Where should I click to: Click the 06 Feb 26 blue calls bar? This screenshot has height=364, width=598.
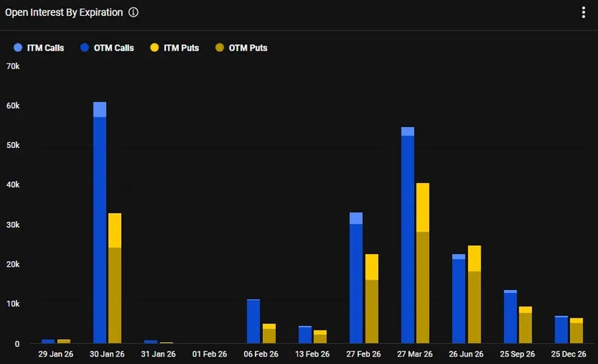[x=253, y=321]
